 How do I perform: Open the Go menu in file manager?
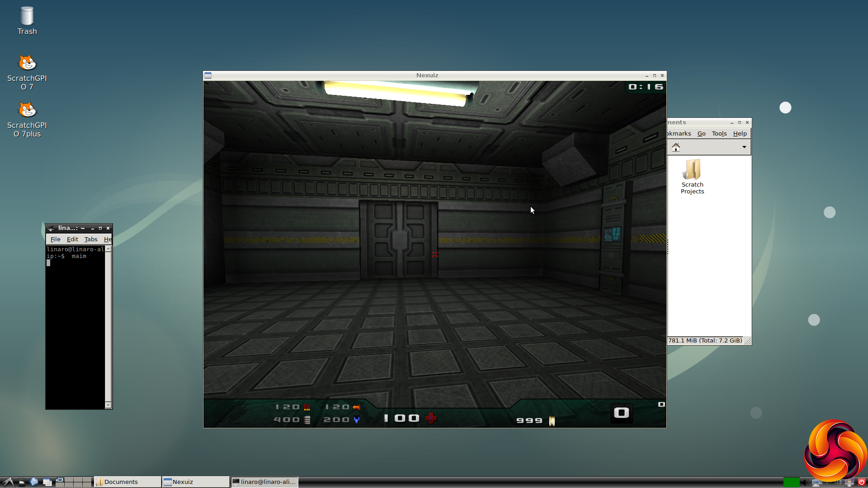coord(701,134)
